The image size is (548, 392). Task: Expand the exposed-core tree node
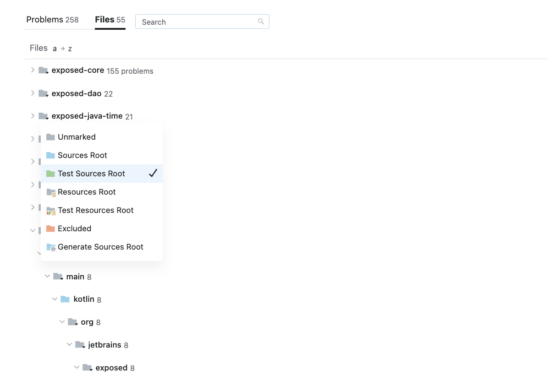33,70
